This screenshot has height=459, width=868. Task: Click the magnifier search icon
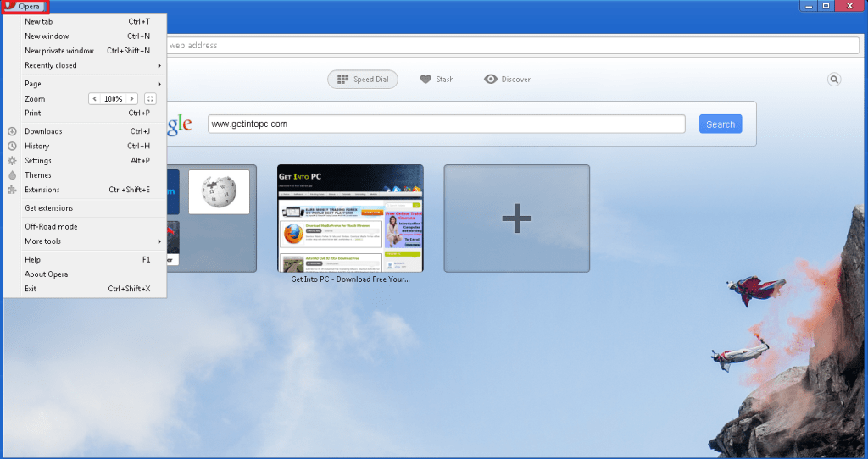(x=834, y=79)
